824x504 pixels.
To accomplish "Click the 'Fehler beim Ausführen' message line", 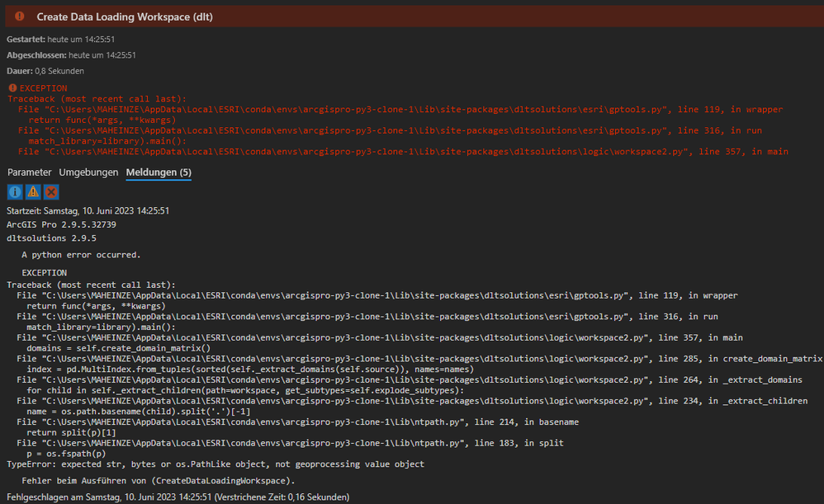I will pyautogui.click(x=158, y=480).
